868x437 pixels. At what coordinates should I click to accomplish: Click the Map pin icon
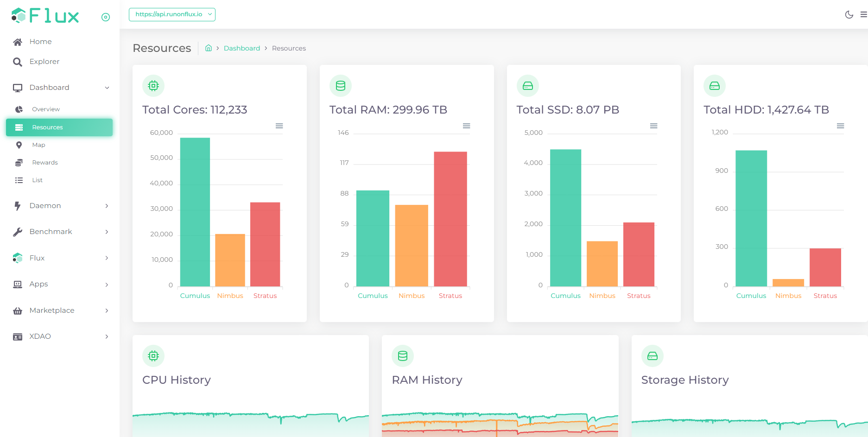click(x=19, y=145)
